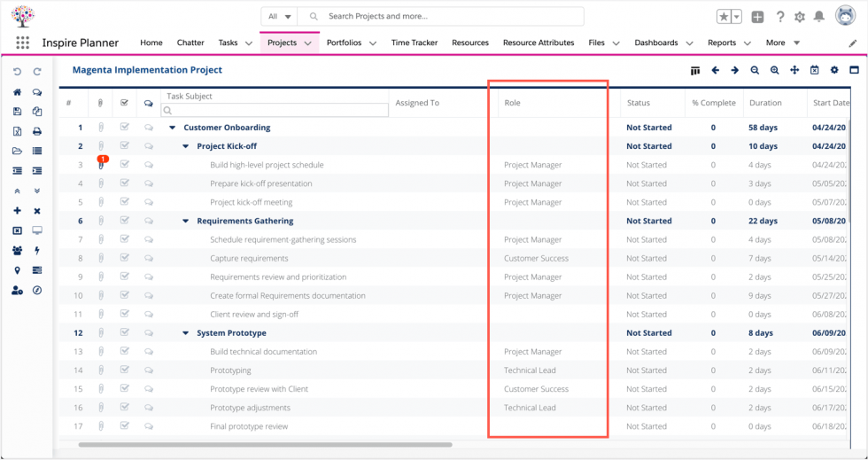868x460 pixels.
Task: Toggle the checkmark box in row 17
Action: click(x=125, y=425)
